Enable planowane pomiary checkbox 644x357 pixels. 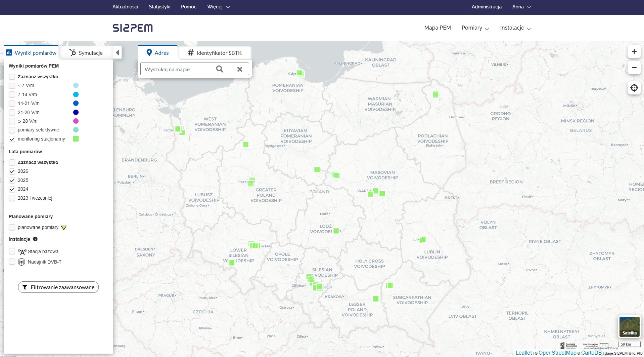[x=12, y=227]
